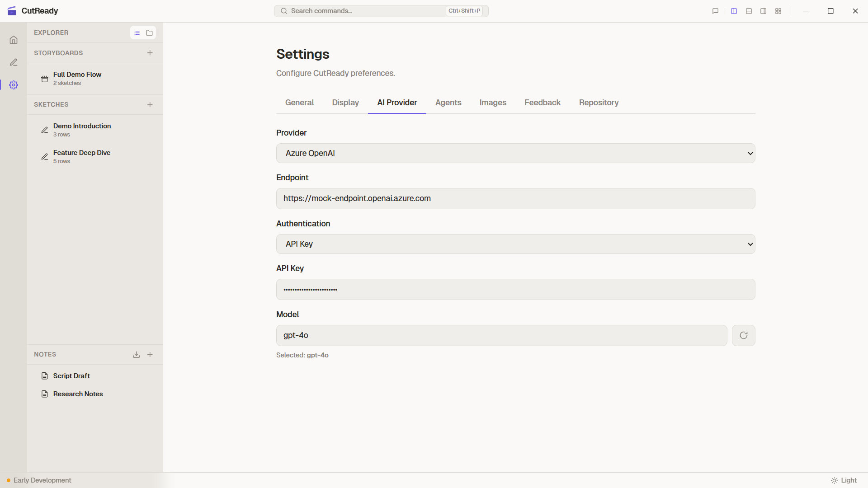
Task: Open the Provider dropdown showing Azure OpenAI
Action: pos(515,153)
